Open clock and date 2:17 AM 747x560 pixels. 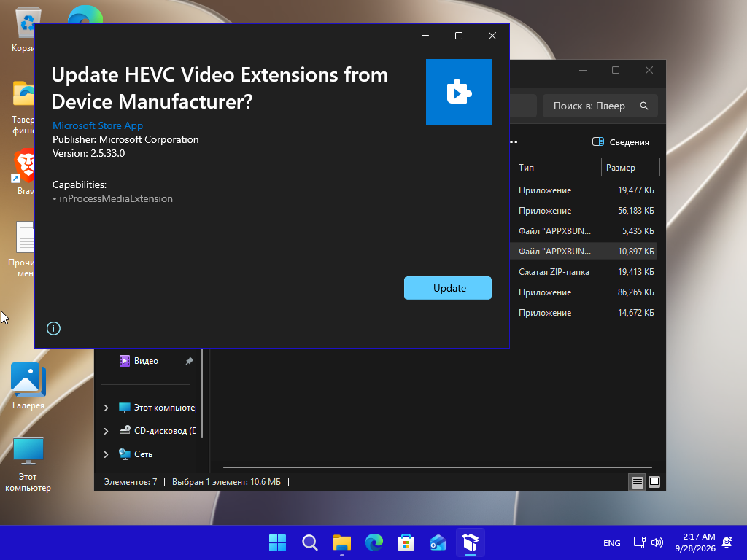pos(695,542)
